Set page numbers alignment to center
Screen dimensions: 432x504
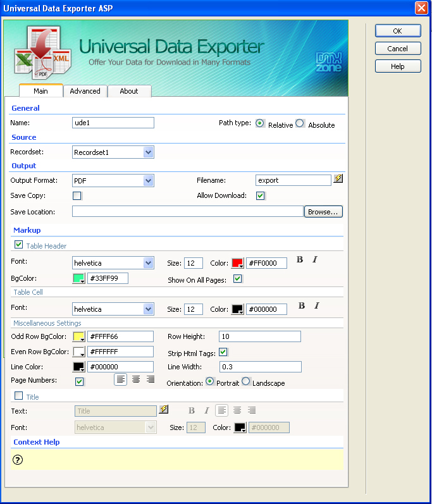[136, 379]
